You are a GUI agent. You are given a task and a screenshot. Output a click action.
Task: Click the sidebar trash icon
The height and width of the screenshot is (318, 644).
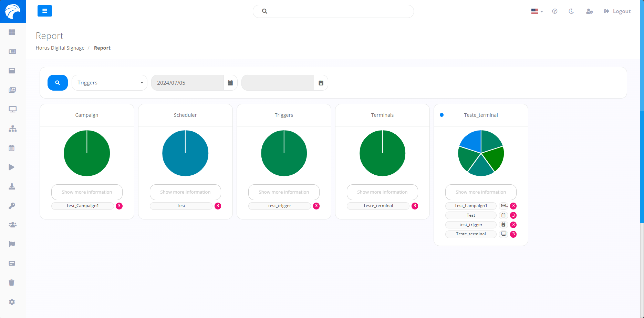[12, 283]
